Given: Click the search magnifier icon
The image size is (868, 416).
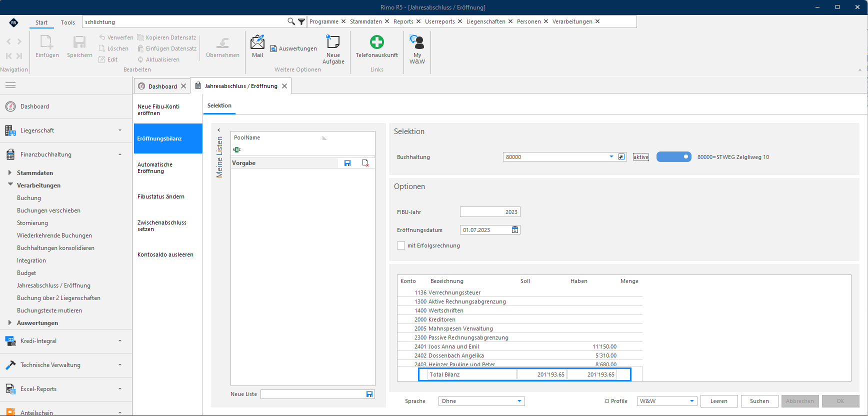Looking at the screenshot, I should (x=291, y=21).
